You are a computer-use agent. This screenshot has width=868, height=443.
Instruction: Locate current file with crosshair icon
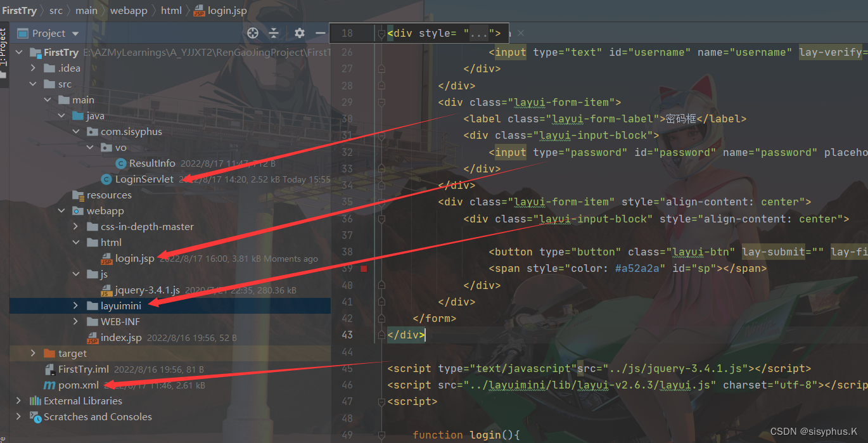tap(253, 33)
